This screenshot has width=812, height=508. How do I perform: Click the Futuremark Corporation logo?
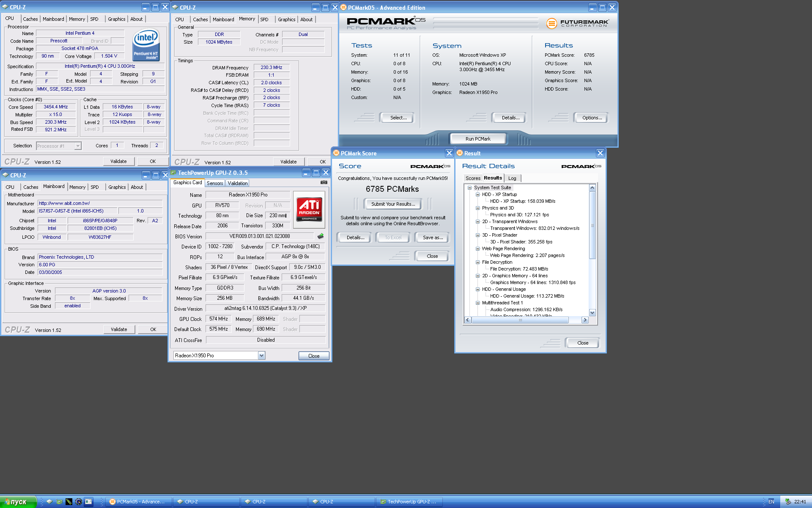[578, 23]
